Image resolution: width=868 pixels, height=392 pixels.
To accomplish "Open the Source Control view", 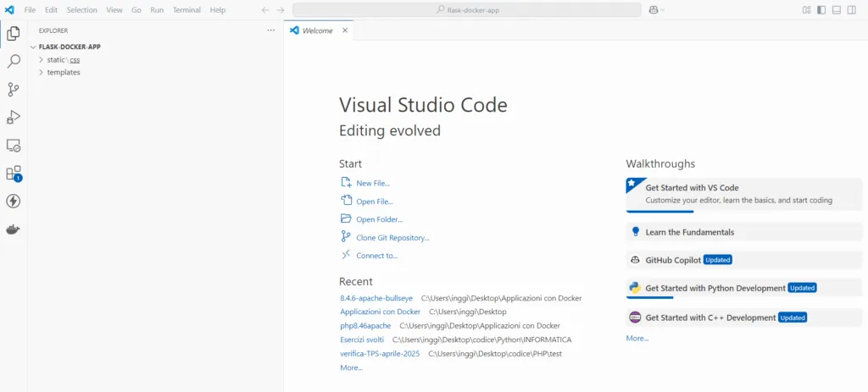I will point(14,90).
